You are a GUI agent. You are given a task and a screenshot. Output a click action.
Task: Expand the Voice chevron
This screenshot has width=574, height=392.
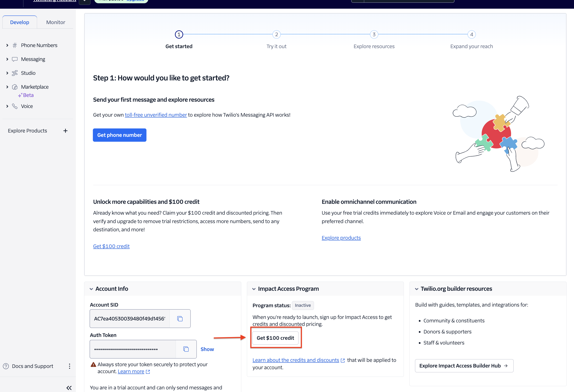pyautogui.click(x=7, y=106)
